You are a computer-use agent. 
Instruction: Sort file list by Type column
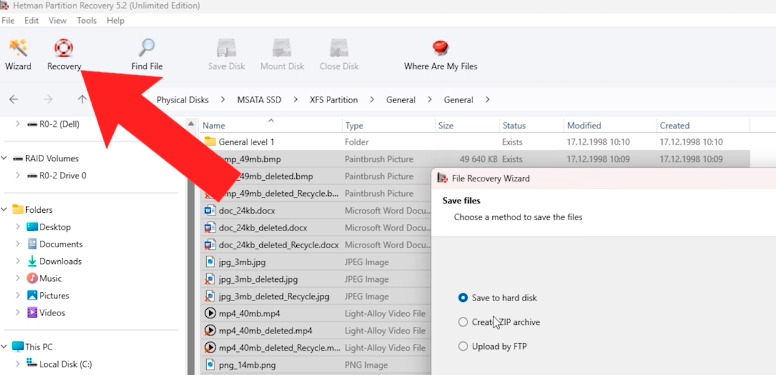(x=388, y=126)
